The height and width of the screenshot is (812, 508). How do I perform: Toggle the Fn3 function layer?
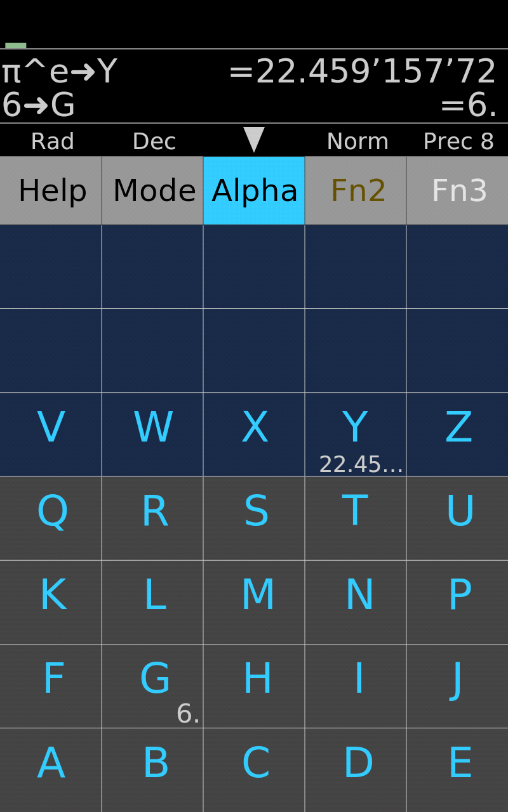point(457,191)
